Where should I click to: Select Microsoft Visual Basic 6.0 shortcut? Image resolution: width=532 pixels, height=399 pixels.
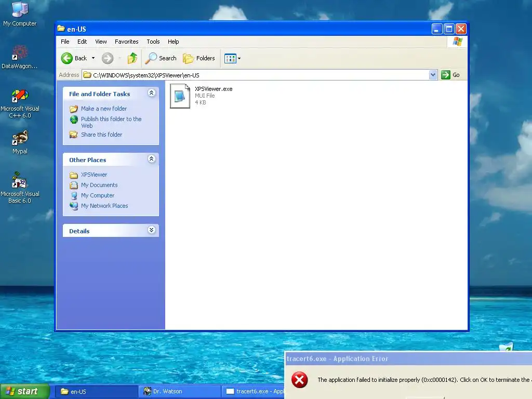(20, 188)
